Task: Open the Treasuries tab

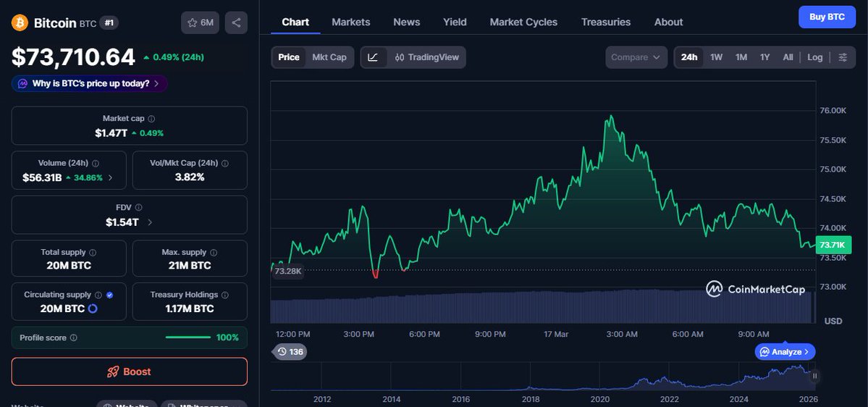Action: (x=606, y=22)
